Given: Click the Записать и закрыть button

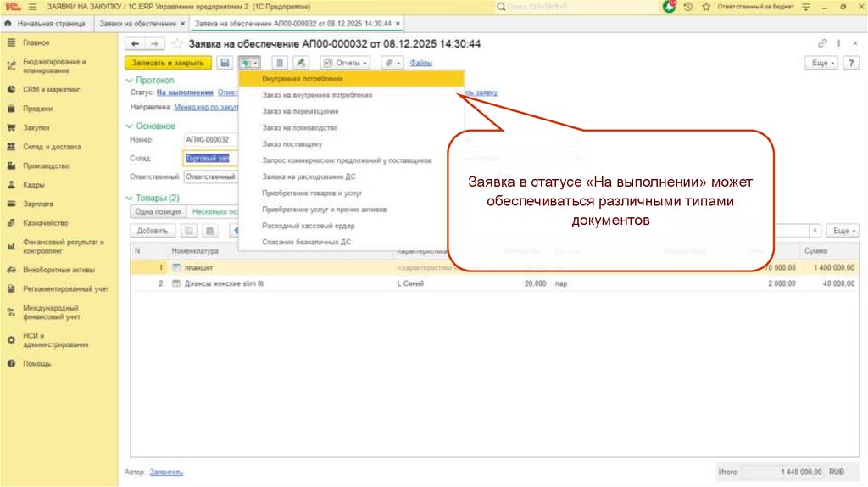Looking at the screenshot, I should pos(168,63).
